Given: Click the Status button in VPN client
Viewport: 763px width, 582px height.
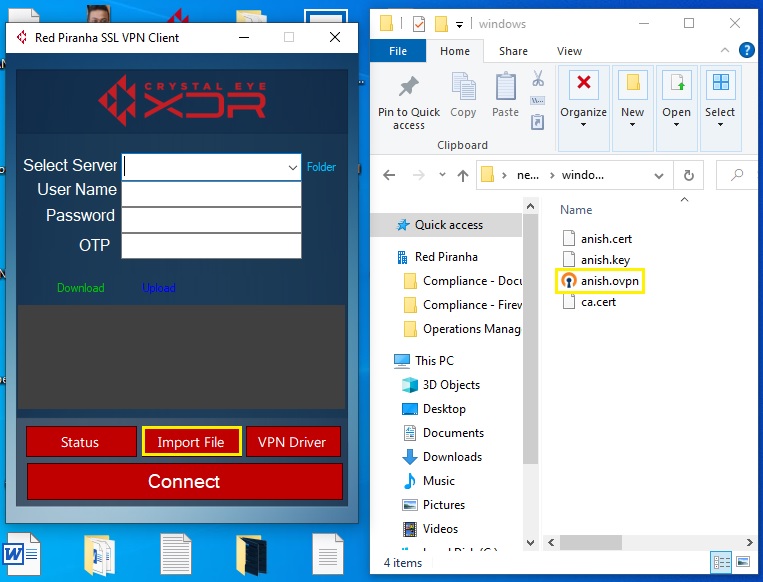Looking at the screenshot, I should (81, 442).
